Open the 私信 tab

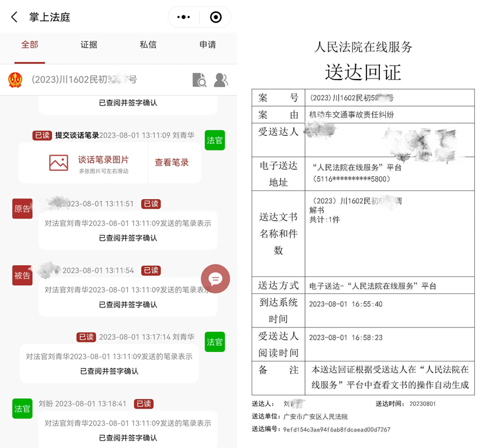tap(148, 45)
